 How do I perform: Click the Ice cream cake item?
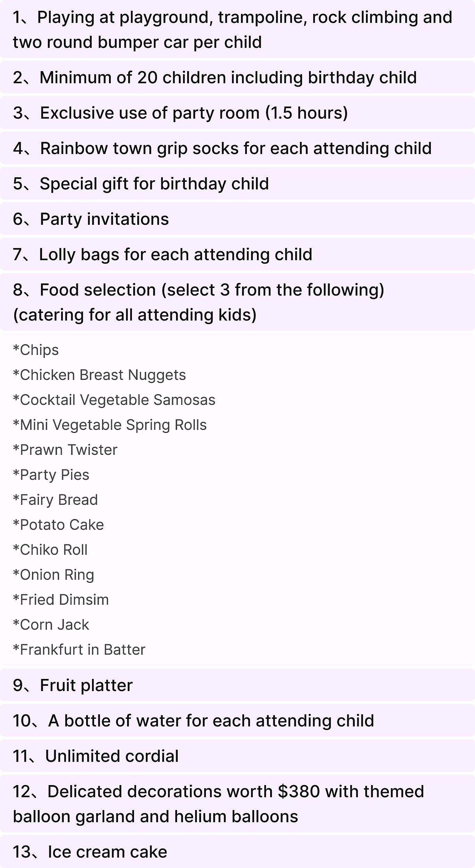point(237,852)
